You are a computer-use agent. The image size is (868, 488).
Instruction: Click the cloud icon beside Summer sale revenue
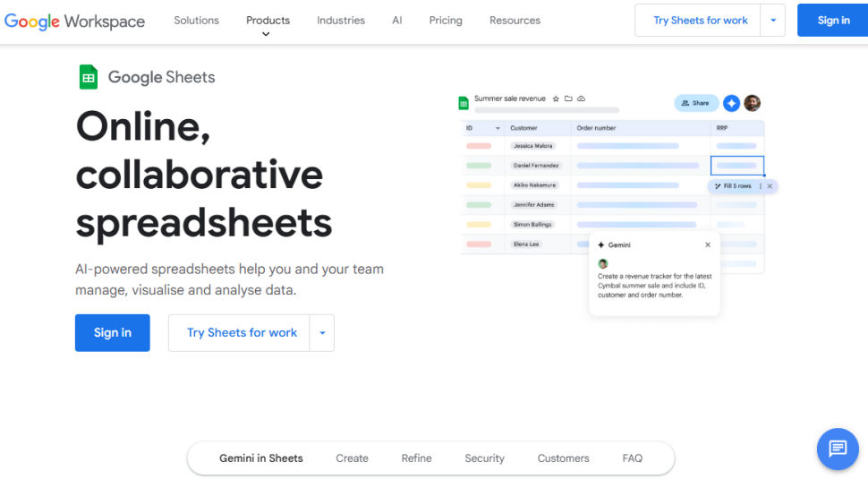(x=582, y=98)
